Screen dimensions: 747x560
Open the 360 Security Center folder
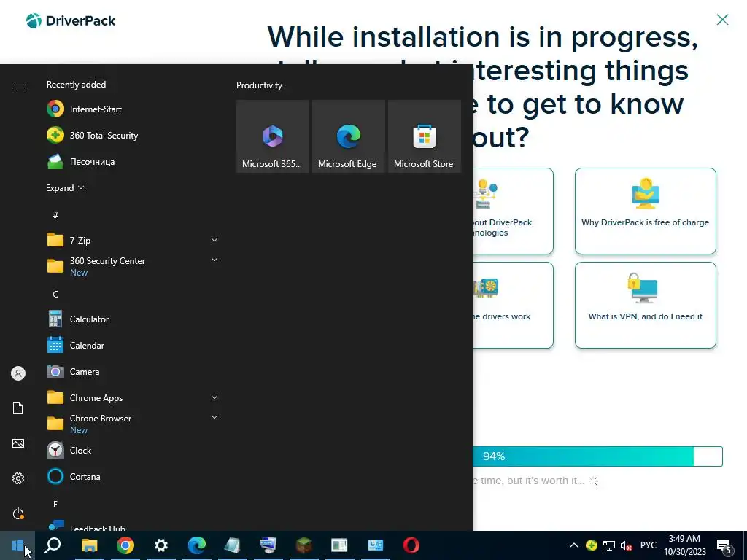tap(132, 266)
